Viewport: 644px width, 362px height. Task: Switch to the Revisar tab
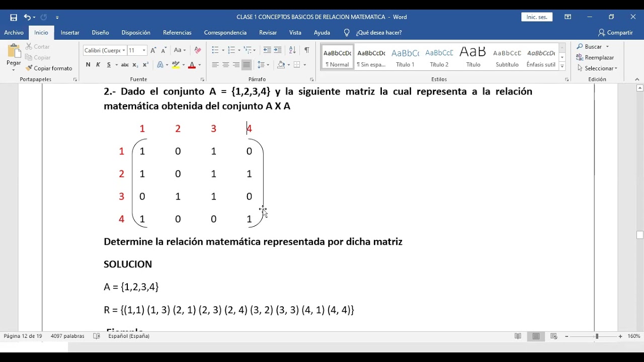coord(268,33)
